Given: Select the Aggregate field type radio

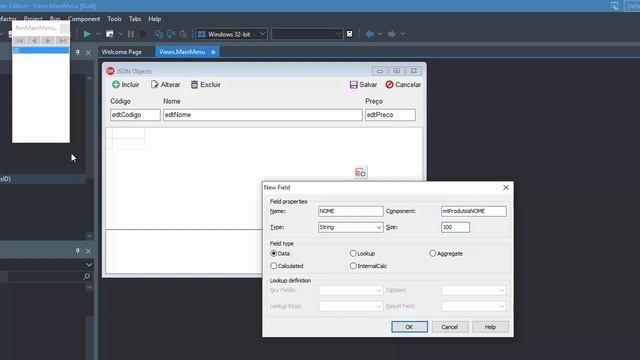Looking at the screenshot, I should coord(433,253).
